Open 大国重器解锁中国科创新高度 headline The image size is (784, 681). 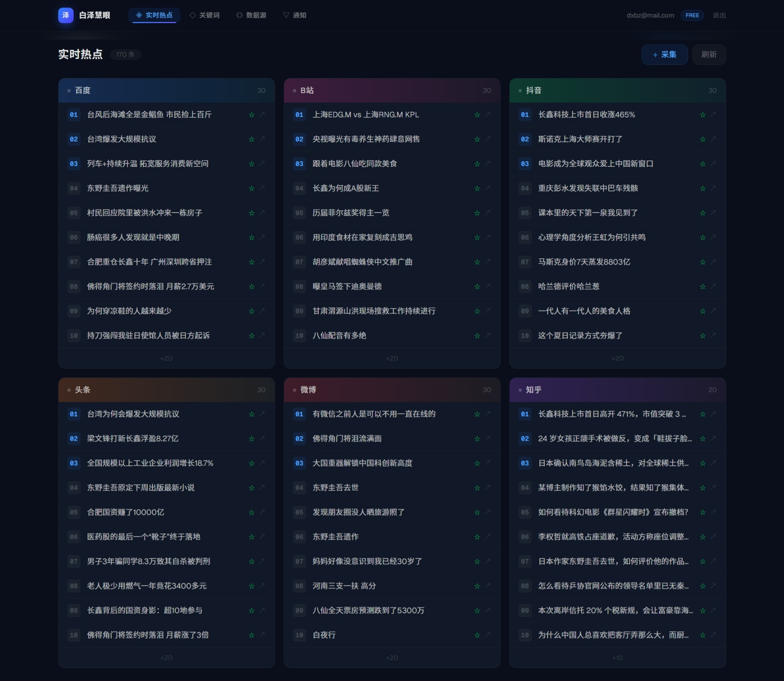click(x=362, y=463)
